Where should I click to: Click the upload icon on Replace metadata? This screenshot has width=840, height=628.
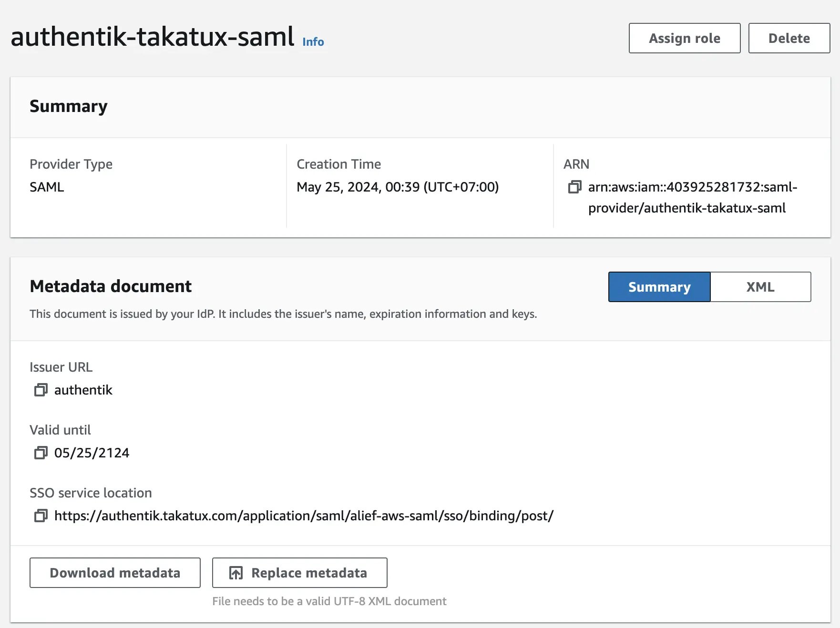(236, 573)
